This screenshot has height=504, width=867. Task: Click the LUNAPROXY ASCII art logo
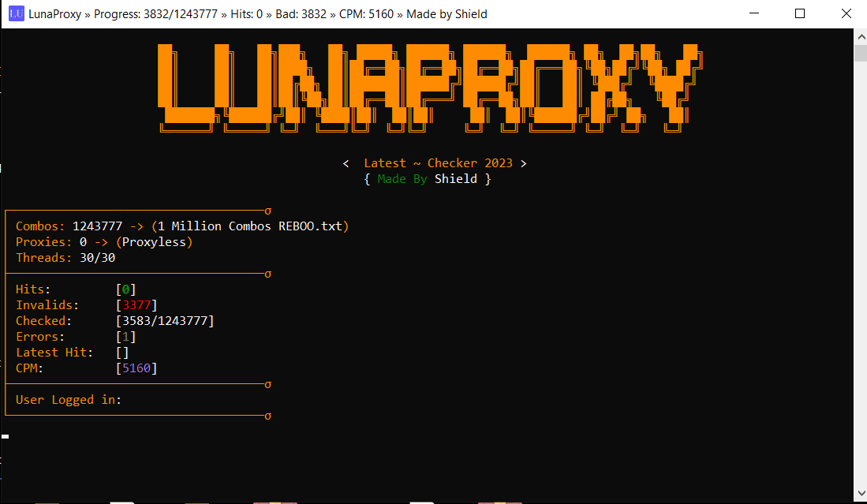click(430, 88)
